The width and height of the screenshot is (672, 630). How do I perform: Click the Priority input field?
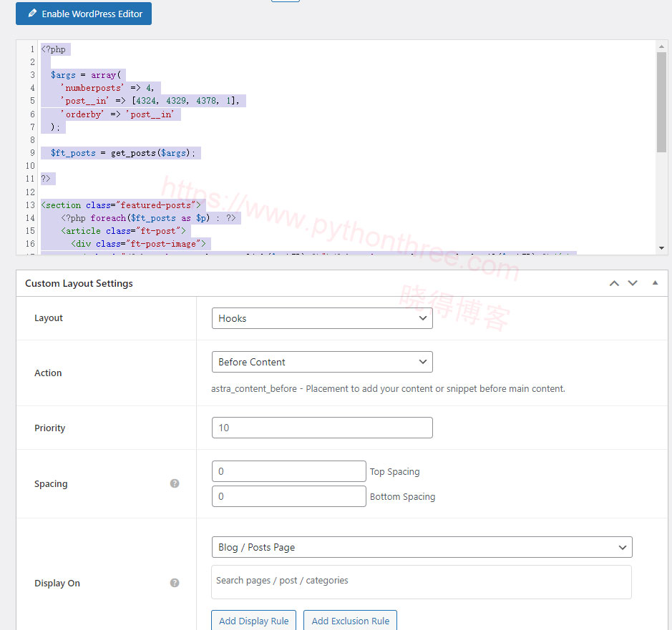pos(322,428)
